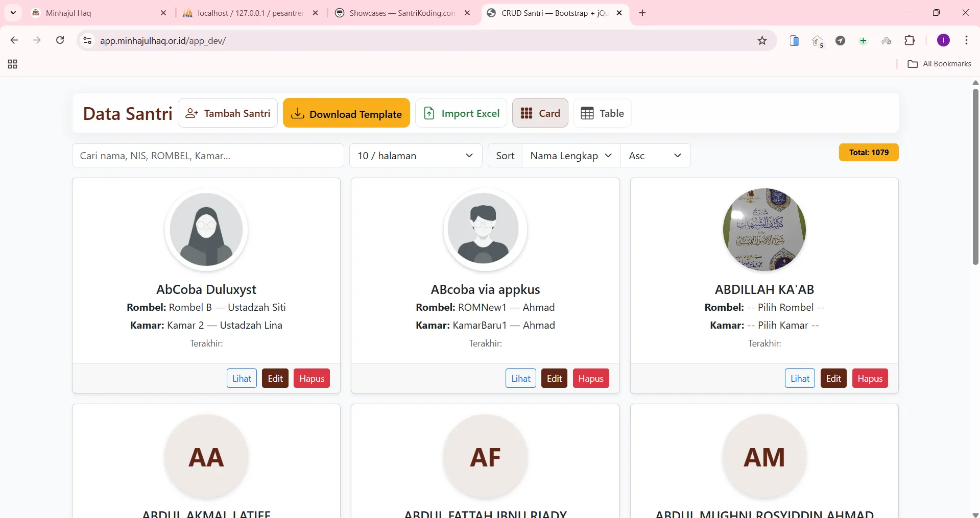Click Hapus on ABDILLAH KA'AB card

point(870,378)
